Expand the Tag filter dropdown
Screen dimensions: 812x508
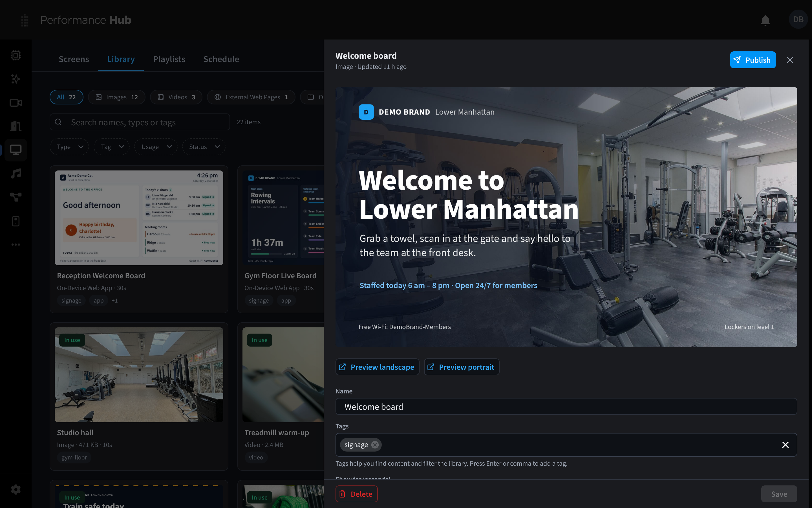pos(112,147)
